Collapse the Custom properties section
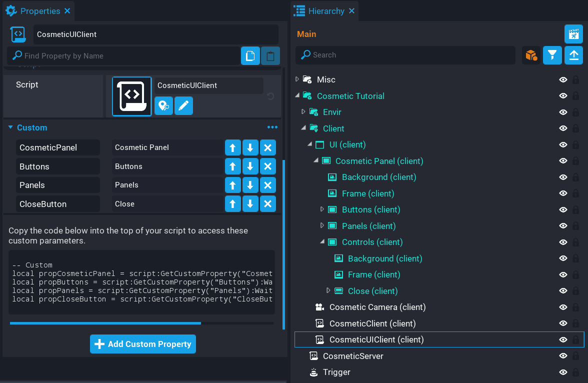The width and height of the screenshot is (588, 383). (10, 127)
